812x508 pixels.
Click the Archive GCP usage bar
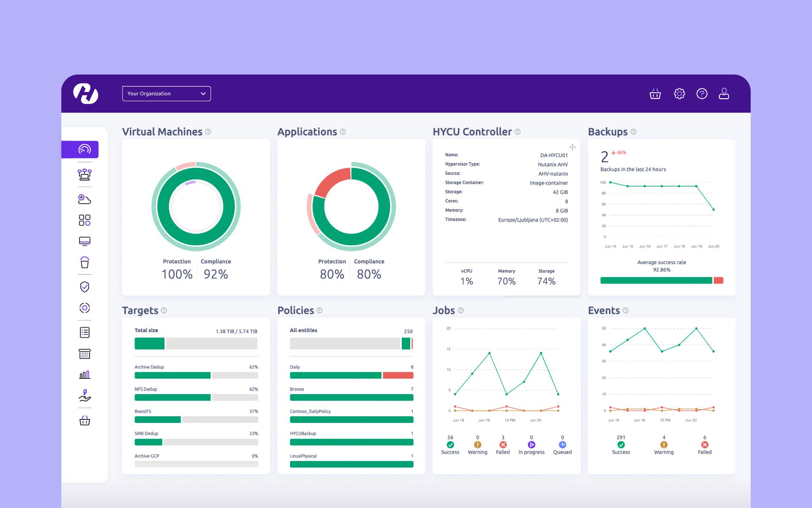point(196,464)
